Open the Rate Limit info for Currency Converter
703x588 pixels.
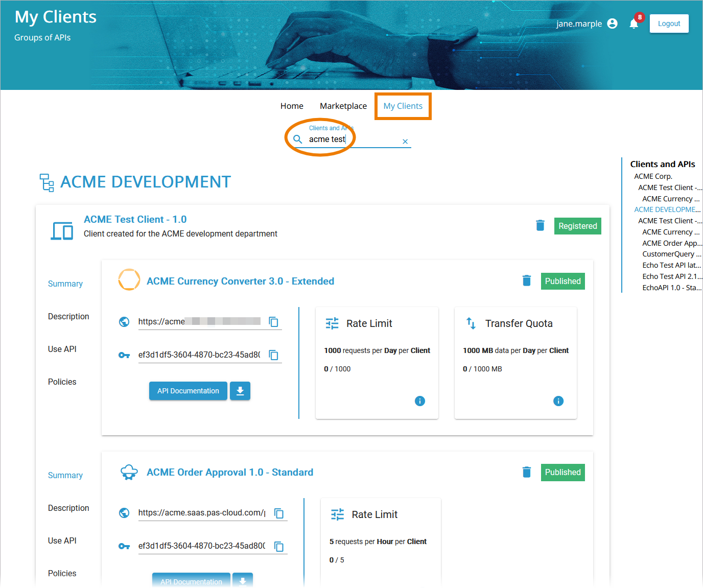pos(420,401)
